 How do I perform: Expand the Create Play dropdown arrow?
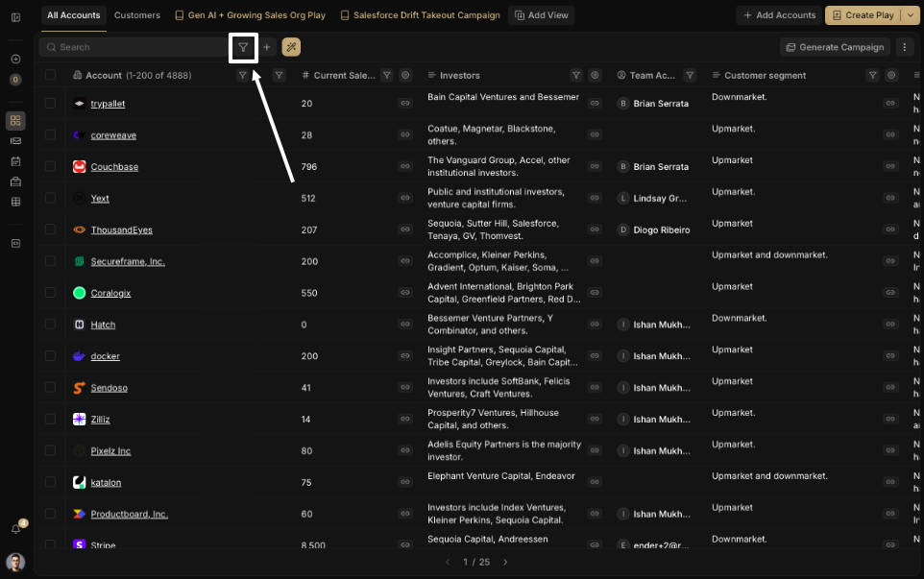909,15
